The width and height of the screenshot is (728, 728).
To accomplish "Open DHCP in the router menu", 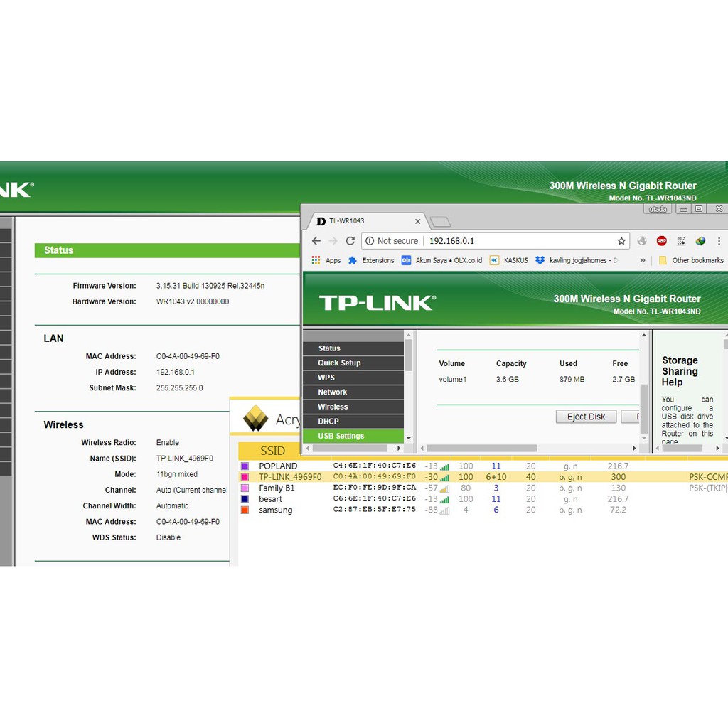I will click(x=353, y=422).
